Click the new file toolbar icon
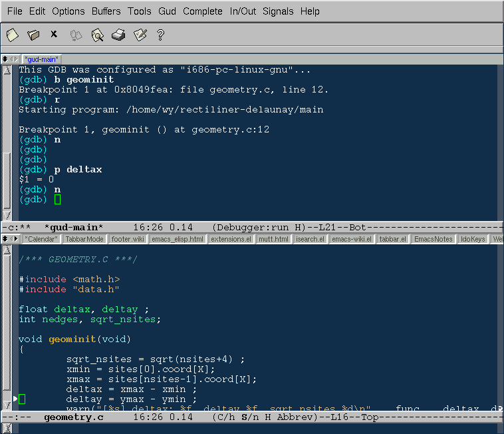This screenshot has height=434, width=504. pyautogui.click(x=12, y=35)
